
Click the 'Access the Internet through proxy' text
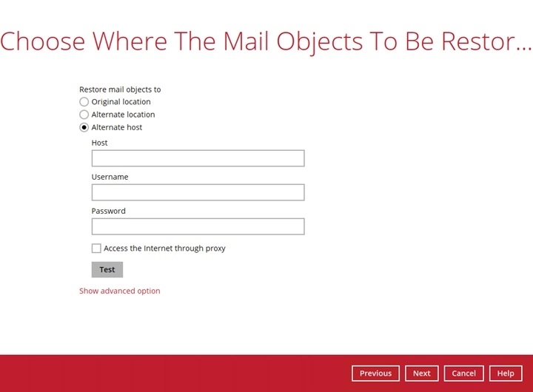[x=164, y=249]
